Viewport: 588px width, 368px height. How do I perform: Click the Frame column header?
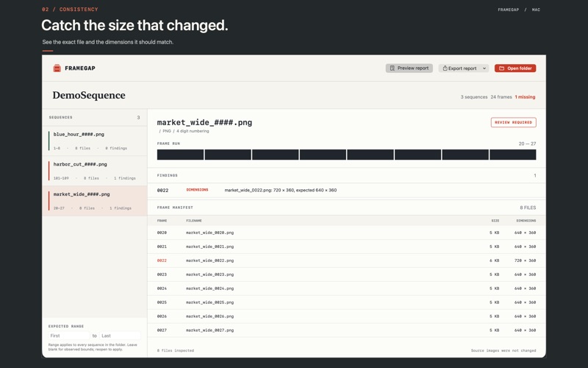[162, 221]
